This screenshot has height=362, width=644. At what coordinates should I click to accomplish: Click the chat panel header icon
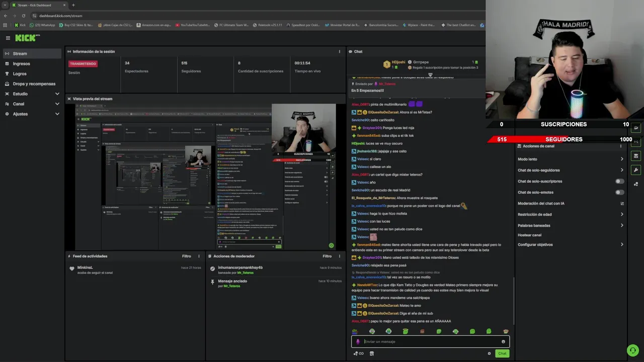click(x=350, y=51)
